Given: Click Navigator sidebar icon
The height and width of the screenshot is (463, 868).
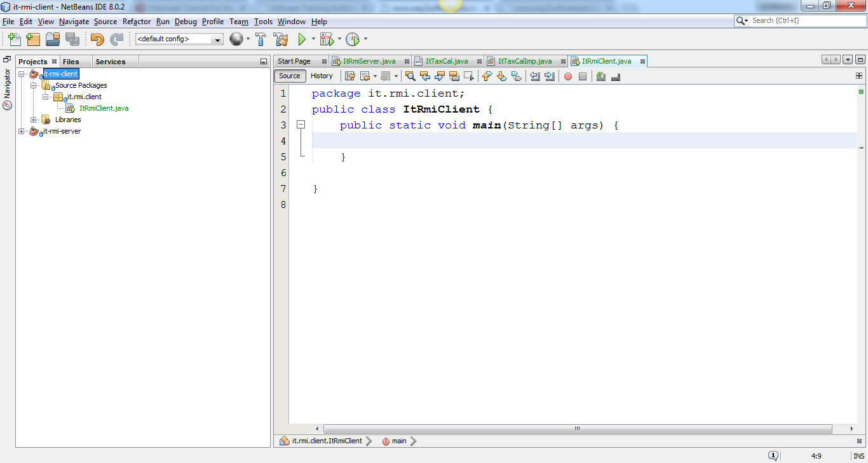Looking at the screenshot, I should click(7, 106).
